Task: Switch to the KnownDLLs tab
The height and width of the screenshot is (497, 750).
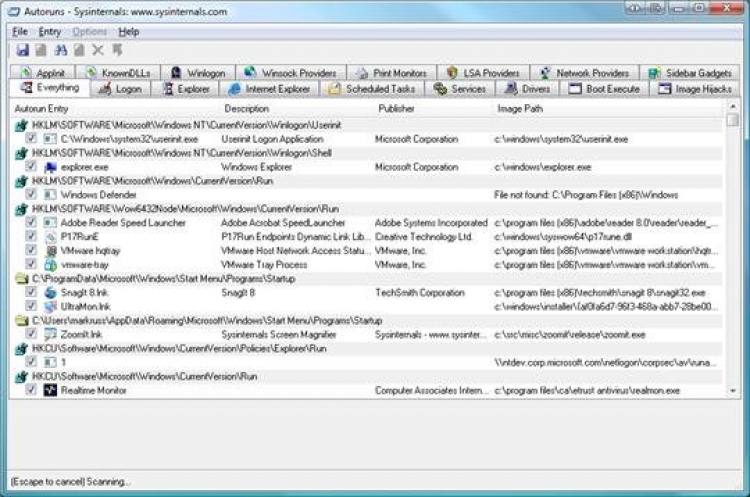Action: click(118, 73)
